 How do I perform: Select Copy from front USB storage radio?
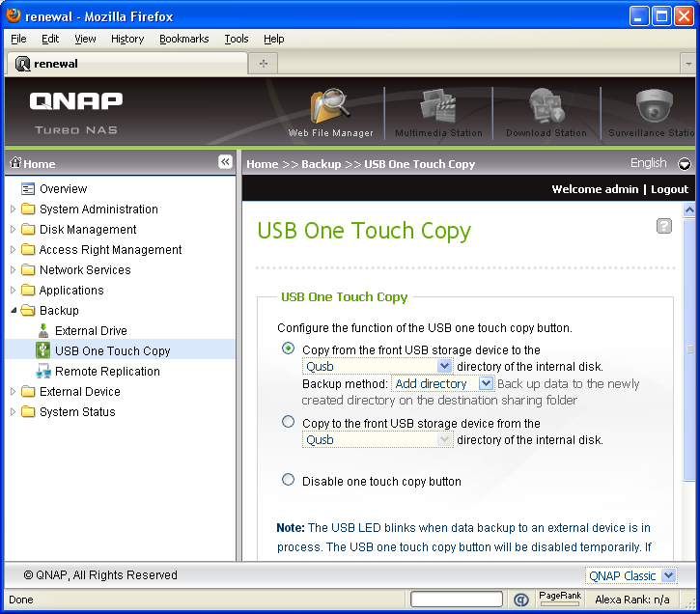288,349
